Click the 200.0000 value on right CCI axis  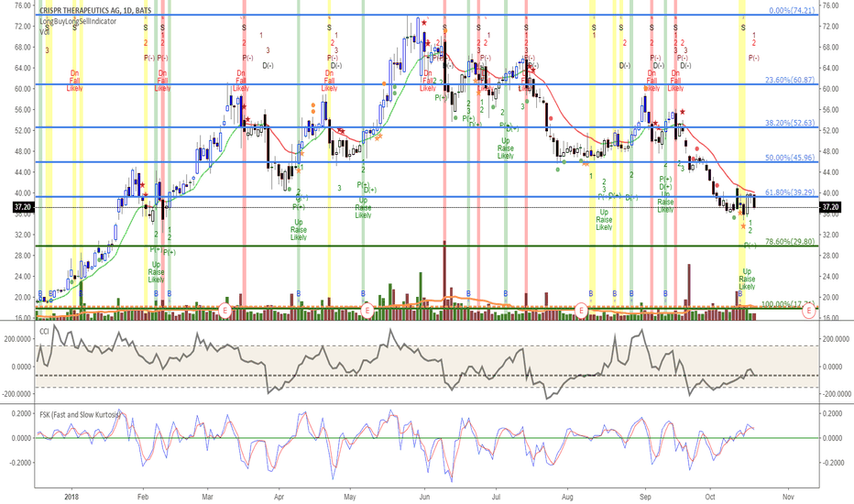836,339
